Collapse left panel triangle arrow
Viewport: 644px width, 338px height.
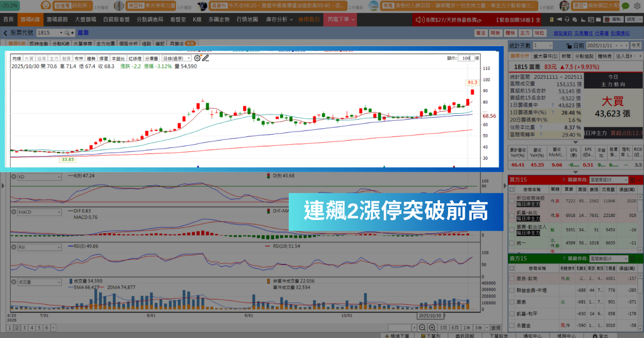point(3,186)
